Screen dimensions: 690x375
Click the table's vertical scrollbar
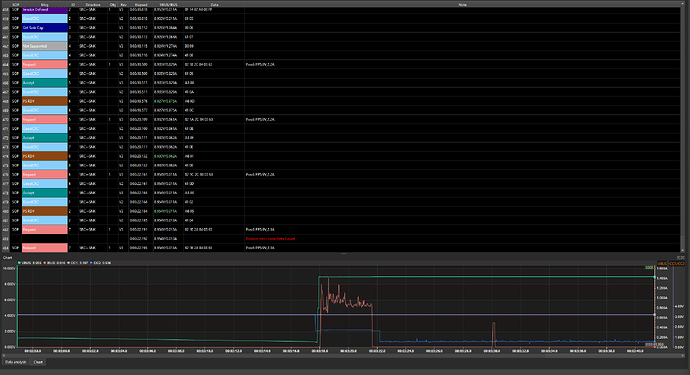tap(683, 128)
